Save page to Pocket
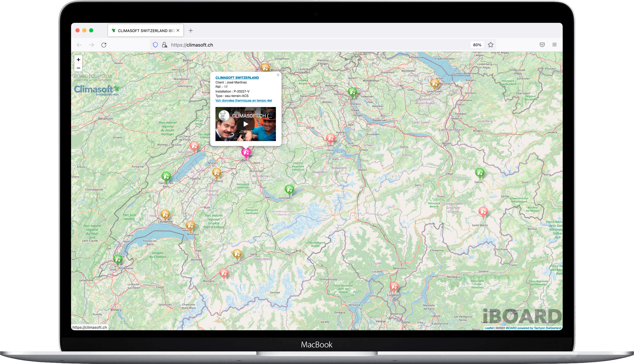634x364 pixels. click(x=542, y=45)
